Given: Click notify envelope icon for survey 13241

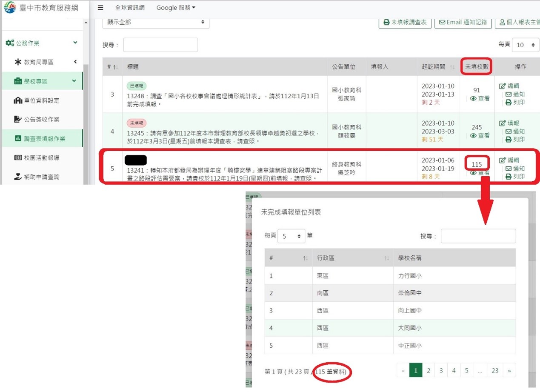Looking at the screenshot, I should [508, 169].
